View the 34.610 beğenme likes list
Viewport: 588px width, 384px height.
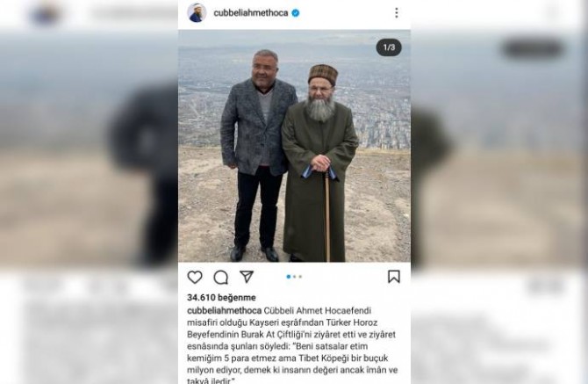click(221, 298)
